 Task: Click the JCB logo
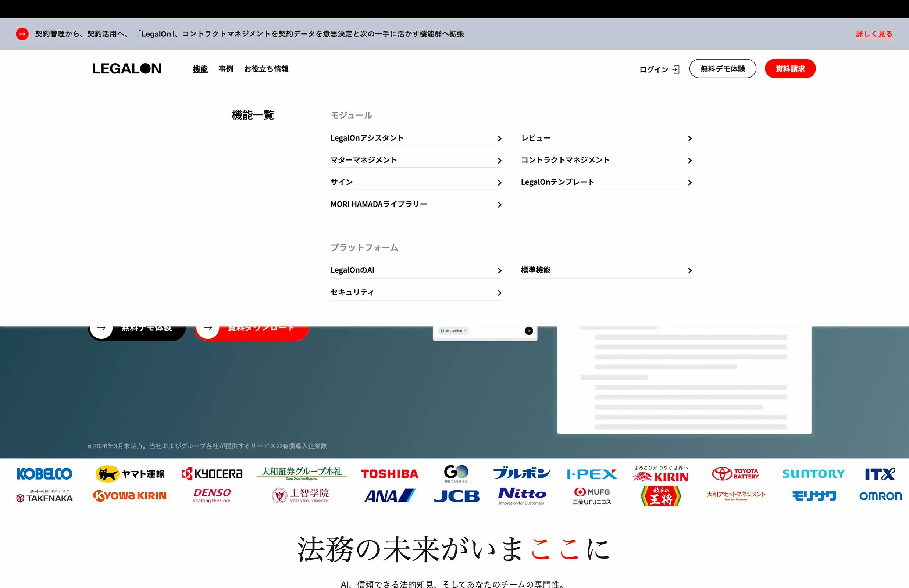tap(456, 496)
